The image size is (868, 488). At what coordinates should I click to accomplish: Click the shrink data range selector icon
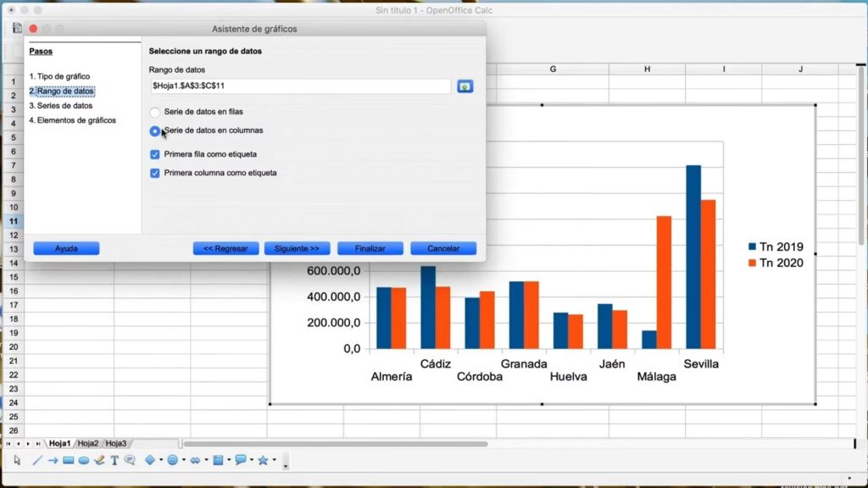[465, 86]
